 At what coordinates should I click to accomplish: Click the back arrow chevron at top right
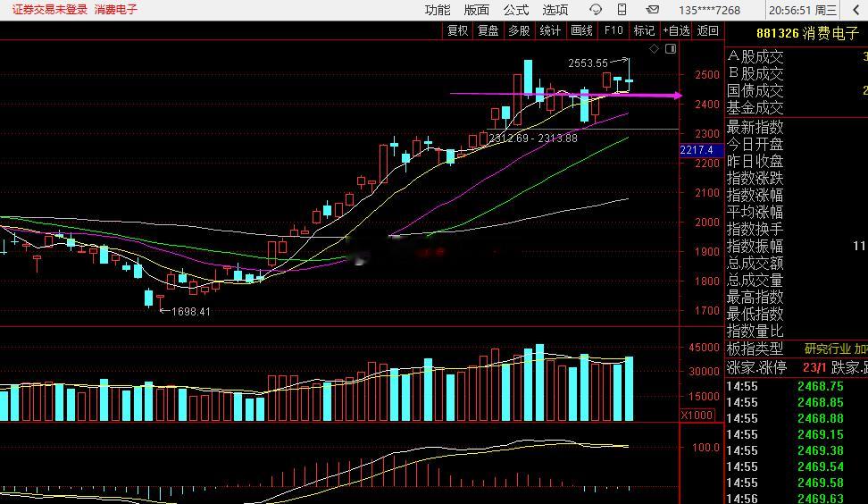point(855,10)
